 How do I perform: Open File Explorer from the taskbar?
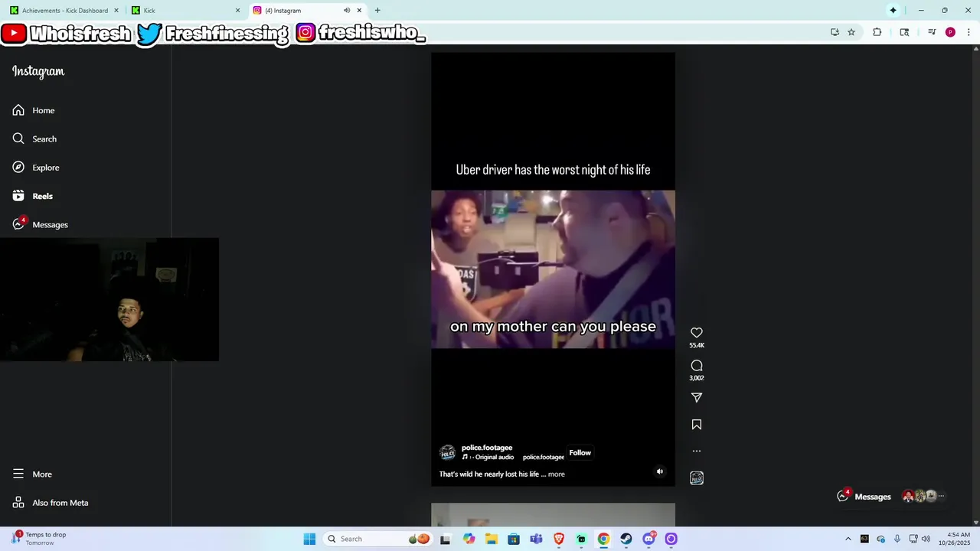point(491,539)
